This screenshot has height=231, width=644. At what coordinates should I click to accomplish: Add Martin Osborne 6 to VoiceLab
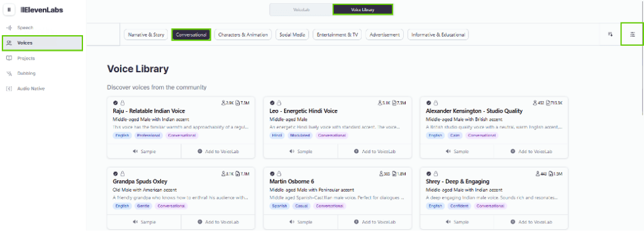(x=375, y=222)
